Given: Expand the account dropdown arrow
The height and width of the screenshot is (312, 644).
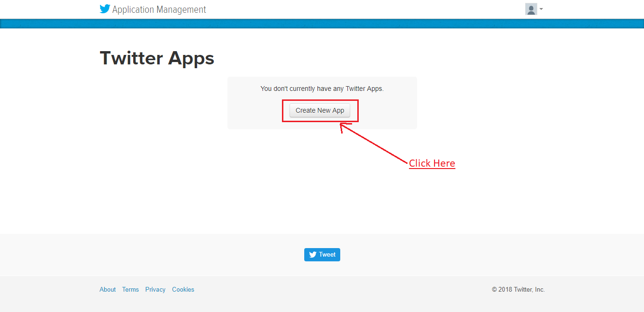Looking at the screenshot, I should point(541,9).
